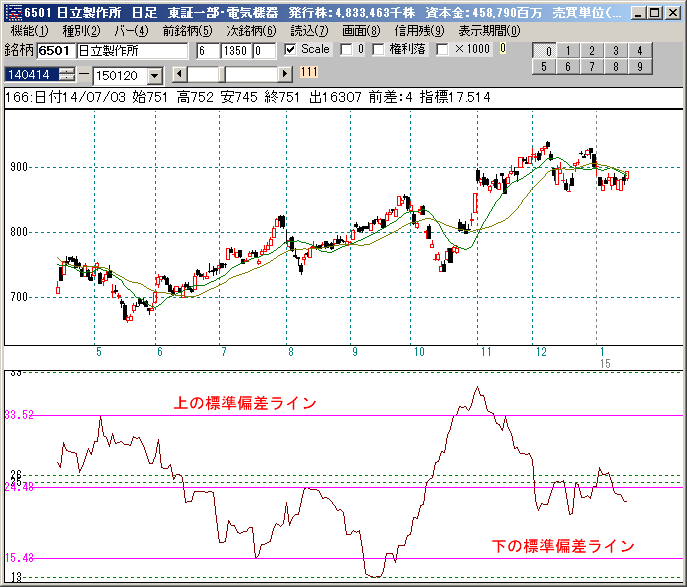Click the scrollbar right arrow
Screen dimensions: 687x587
[285, 74]
